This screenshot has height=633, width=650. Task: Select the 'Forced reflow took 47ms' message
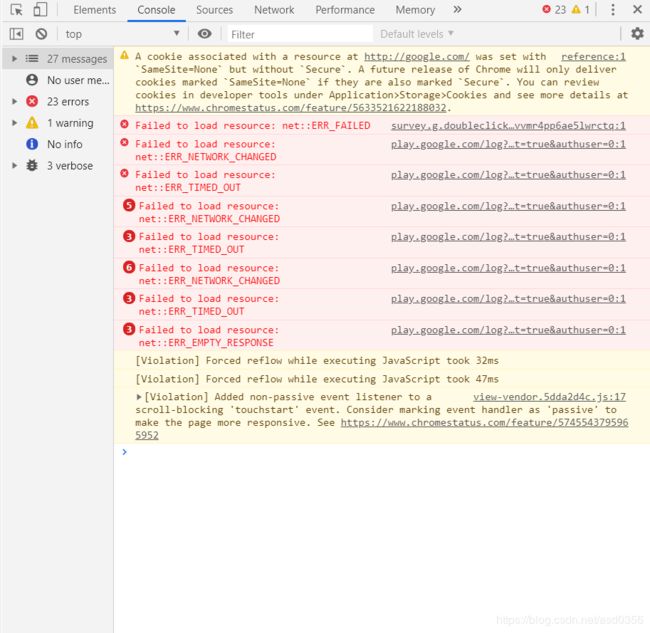click(317, 379)
